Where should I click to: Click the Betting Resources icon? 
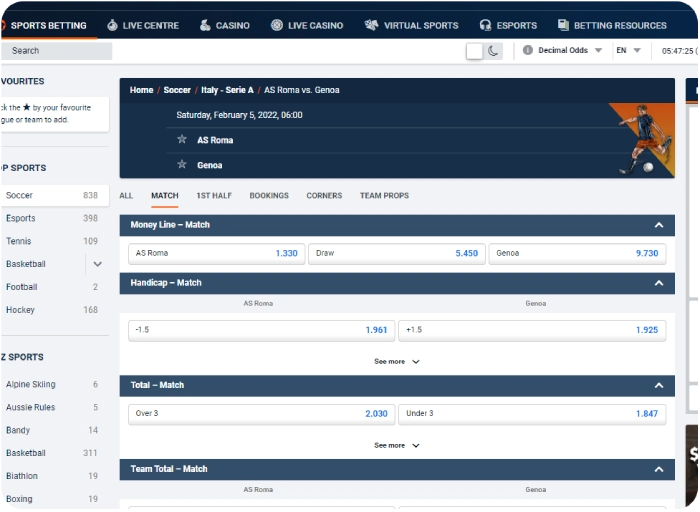(x=564, y=25)
